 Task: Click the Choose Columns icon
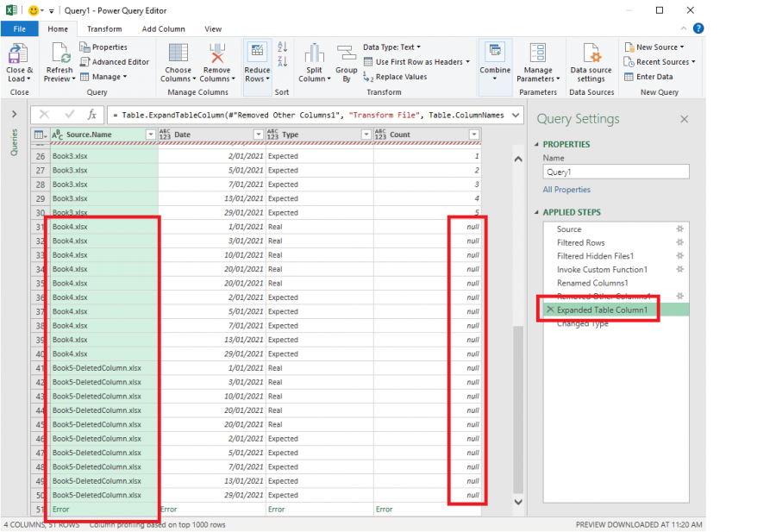click(178, 54)
